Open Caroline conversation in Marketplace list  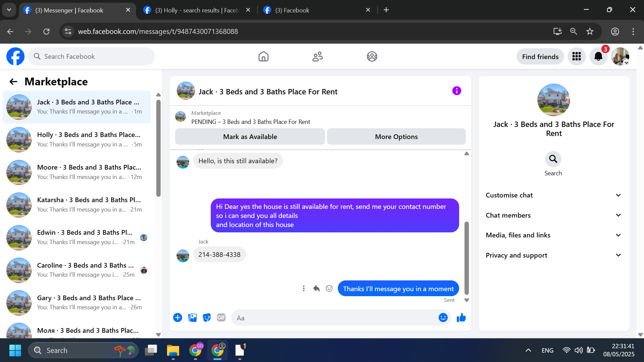coord(77,270)
